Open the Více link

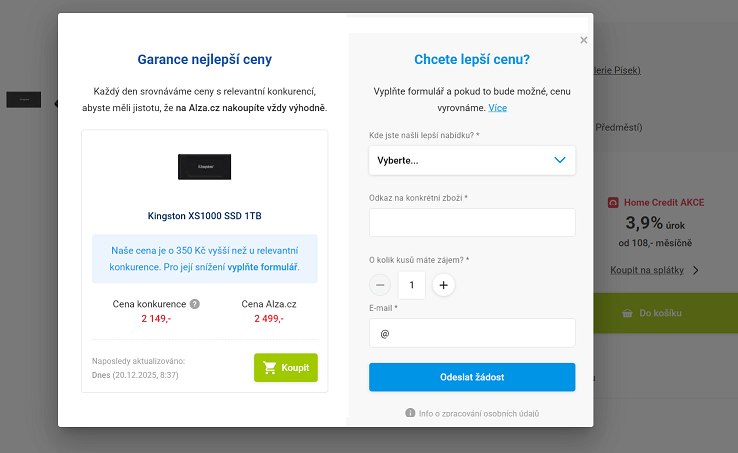(498, 107)
